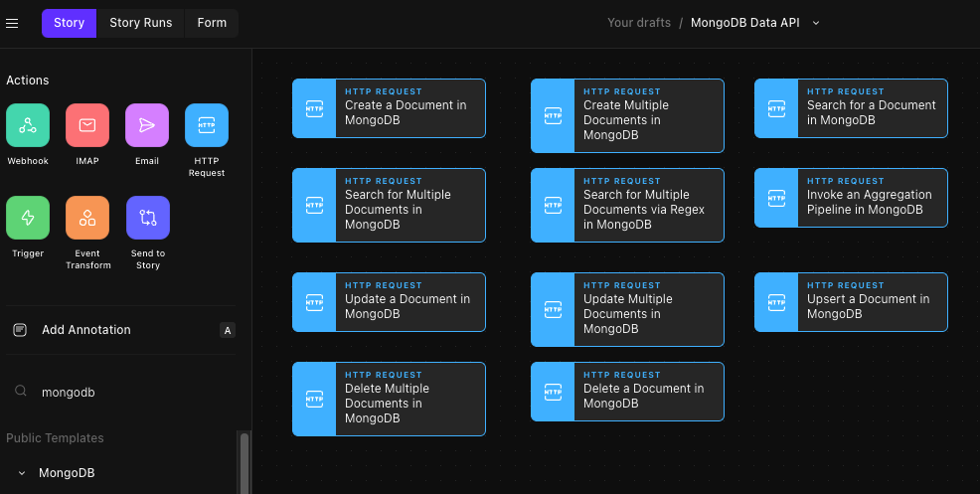Select the Send to Story action icon
The image size is (980, 494).
point(148,218)
